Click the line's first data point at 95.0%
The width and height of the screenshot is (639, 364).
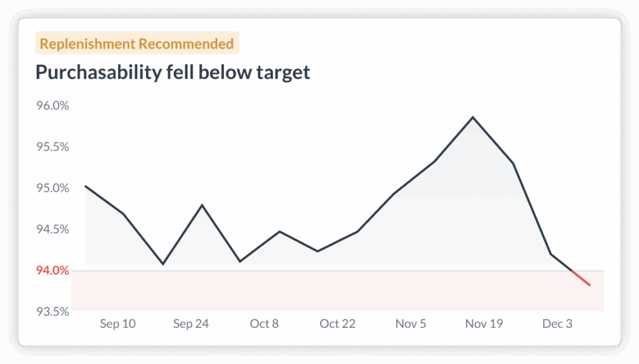[x=85, y=186]
